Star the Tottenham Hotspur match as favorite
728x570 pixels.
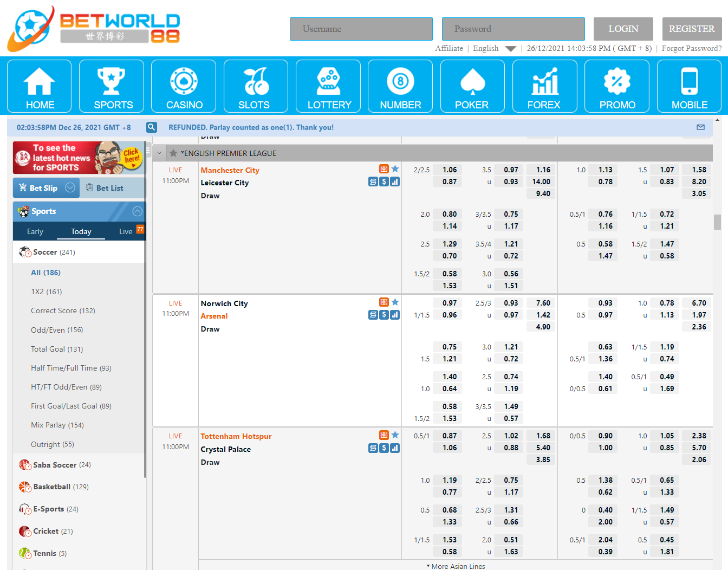(x=395, y=435)
